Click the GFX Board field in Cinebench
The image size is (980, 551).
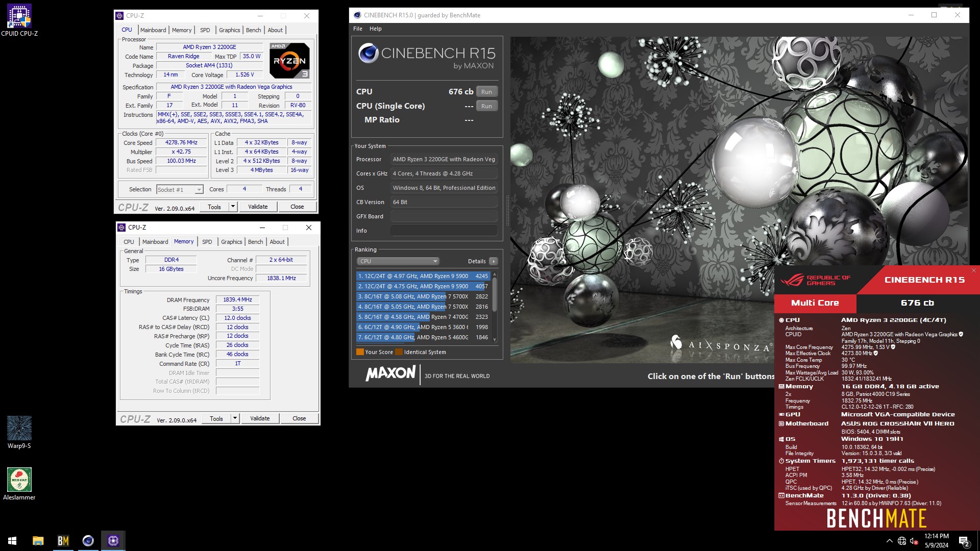point(444,216)
